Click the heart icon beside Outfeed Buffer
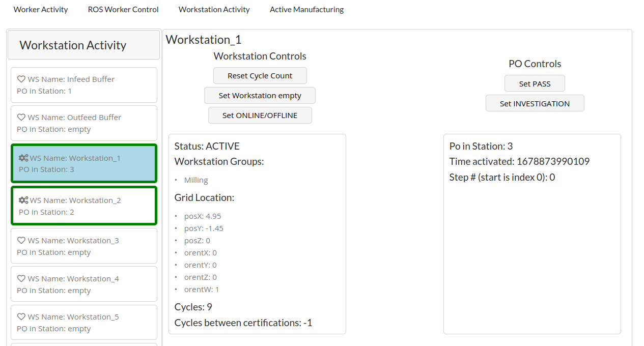 tap(21, 118)
